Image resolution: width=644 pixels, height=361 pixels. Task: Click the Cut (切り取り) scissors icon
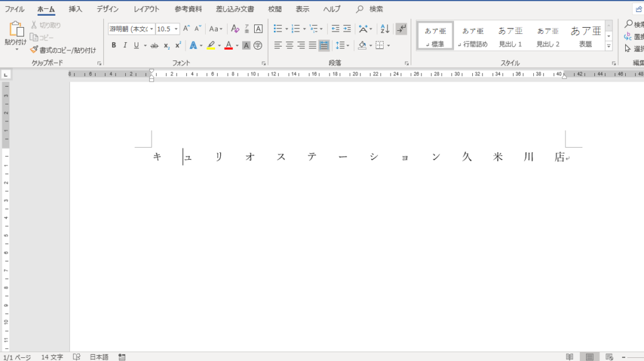(34, 25)
